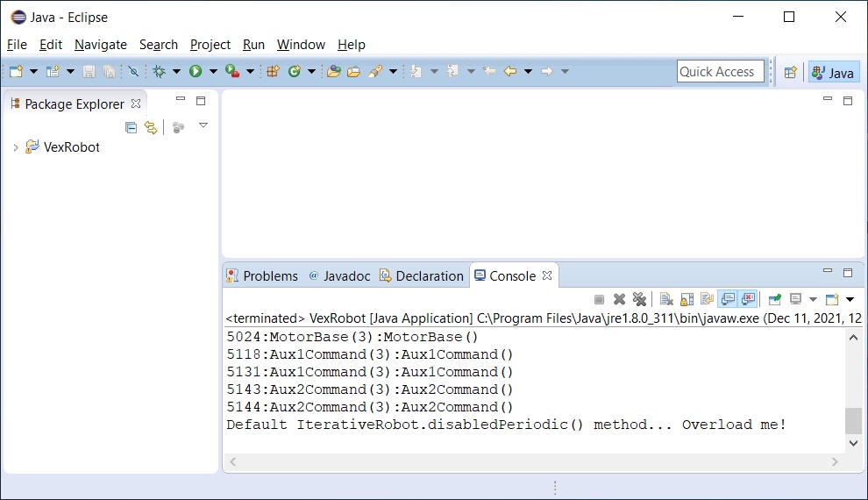Image resolution: width=868 pixels, height=500 pixels.
Task: Click the Open Task folder icon
Action: [353, 71]
